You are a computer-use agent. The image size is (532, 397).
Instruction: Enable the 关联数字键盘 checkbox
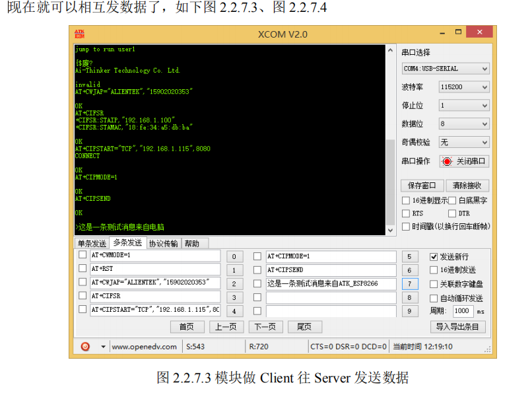coord(434,284)
